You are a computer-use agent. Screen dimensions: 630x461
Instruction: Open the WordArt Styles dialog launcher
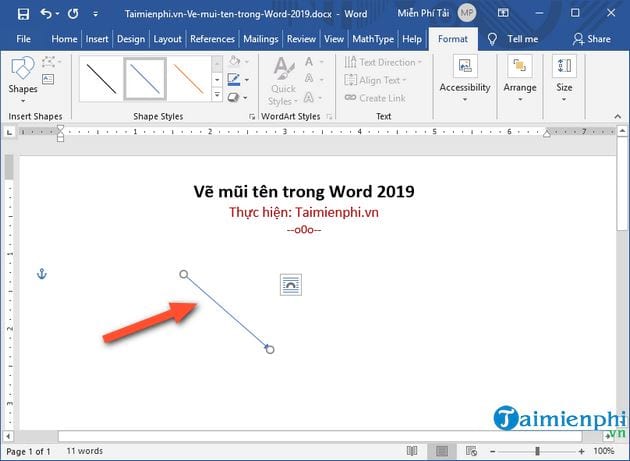click(329, 117)
